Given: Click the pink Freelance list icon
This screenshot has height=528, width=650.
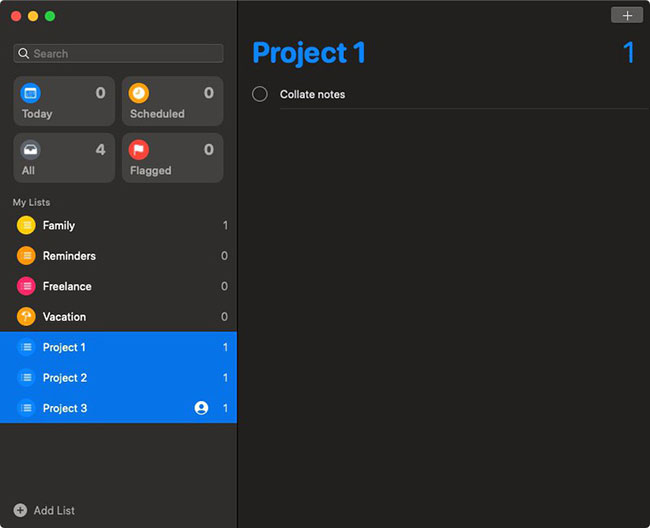Looking at the screenshot, I should click(26, 286).
